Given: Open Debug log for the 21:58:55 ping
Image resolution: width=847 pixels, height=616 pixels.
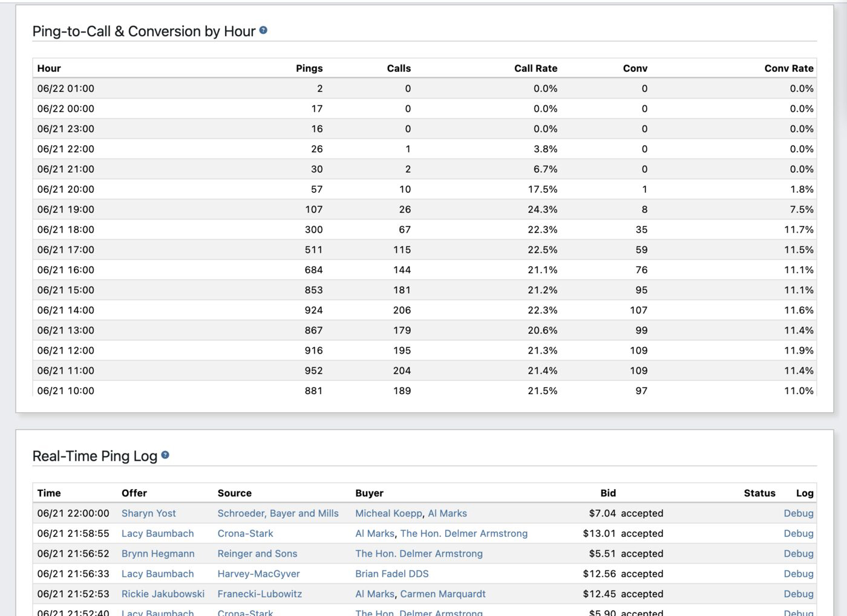Looking at the screenshot, I should [799, 533].
